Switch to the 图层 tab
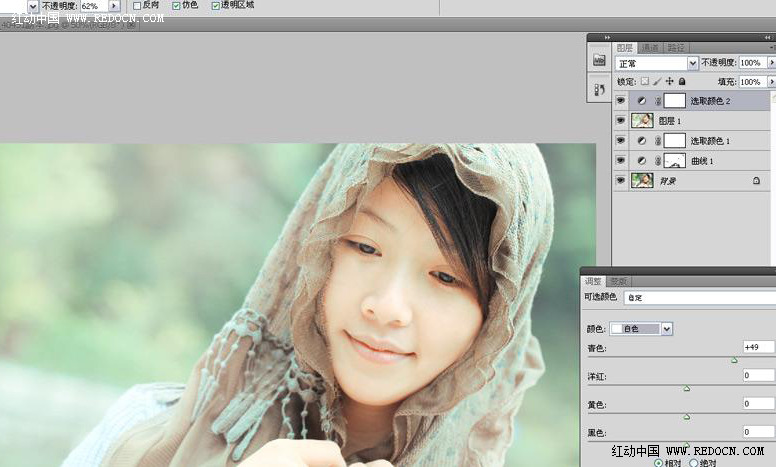776x467 pixels. [625, 48]
